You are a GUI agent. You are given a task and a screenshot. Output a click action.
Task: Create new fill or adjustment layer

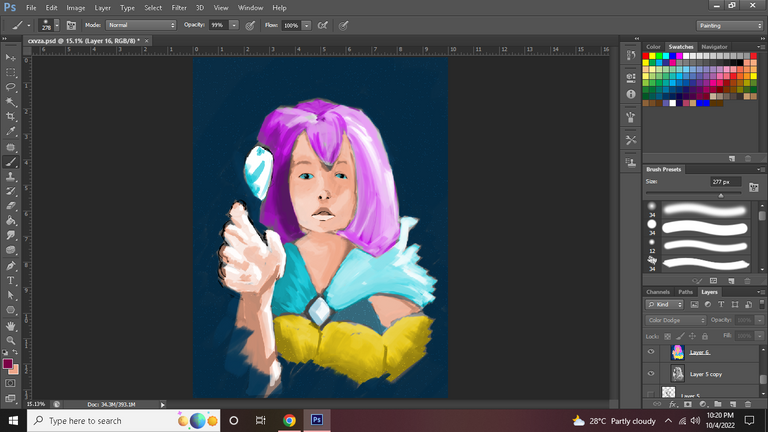tap(703, 404)
